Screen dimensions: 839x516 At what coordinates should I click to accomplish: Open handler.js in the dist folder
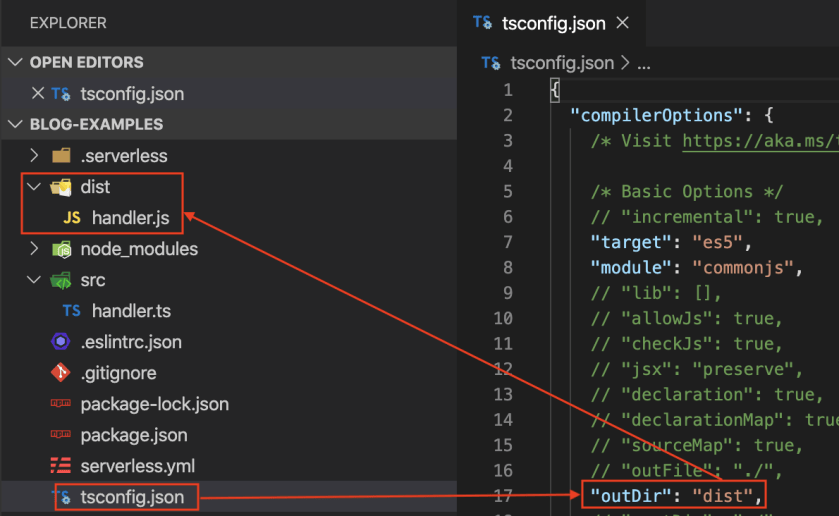tap(131, 218)
